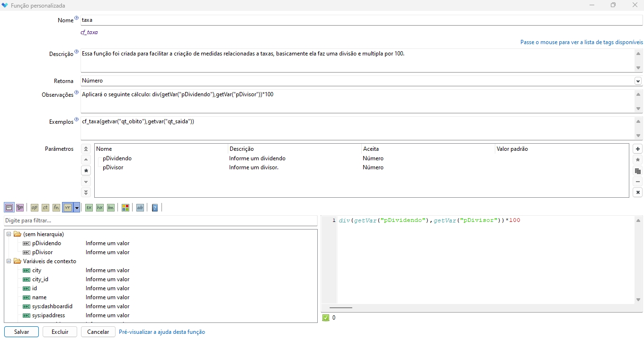Click the 'Digite para filtrar...' filter field
The width and height of the screenshot is (644, 340).
(160, 221)
